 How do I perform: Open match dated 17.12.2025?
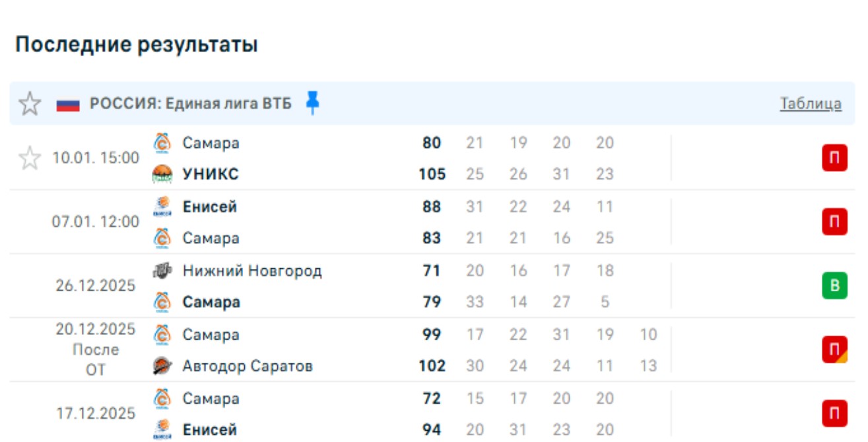[x=96, y=414]
